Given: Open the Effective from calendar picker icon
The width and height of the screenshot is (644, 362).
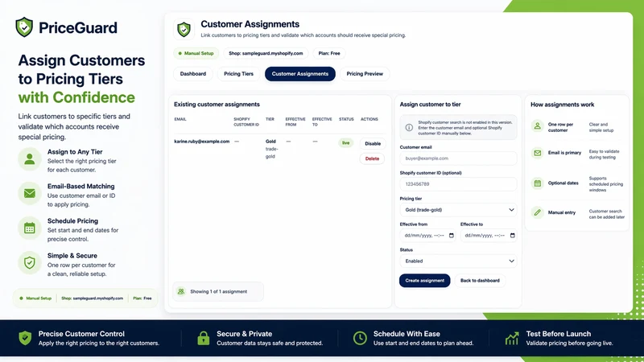Looking at the screenshot, I should tap(452, 236).
